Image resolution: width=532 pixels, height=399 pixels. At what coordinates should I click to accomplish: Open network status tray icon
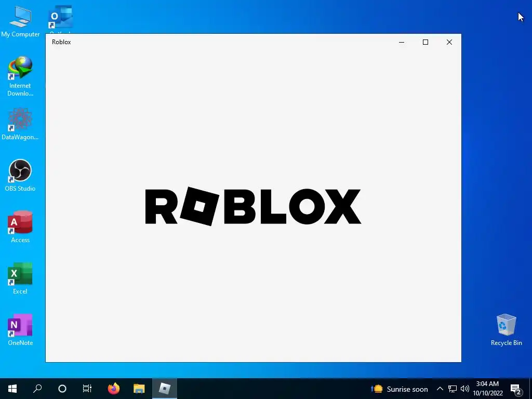coord(453,389)
